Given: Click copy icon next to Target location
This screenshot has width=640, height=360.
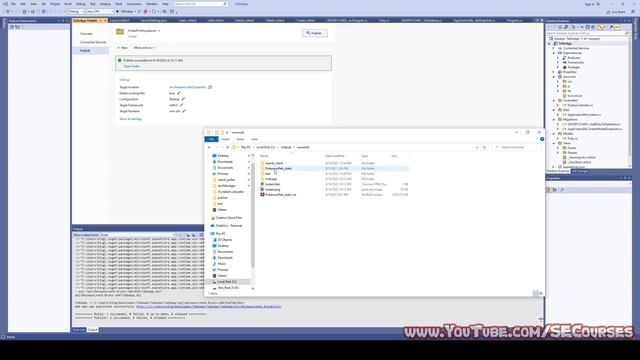Looking at the screenshot, I should pyautogui.click(x=210, y=87).
